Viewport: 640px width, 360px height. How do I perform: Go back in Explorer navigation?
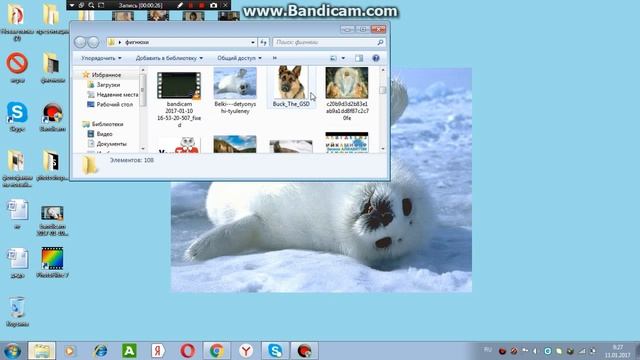(80, 42)
